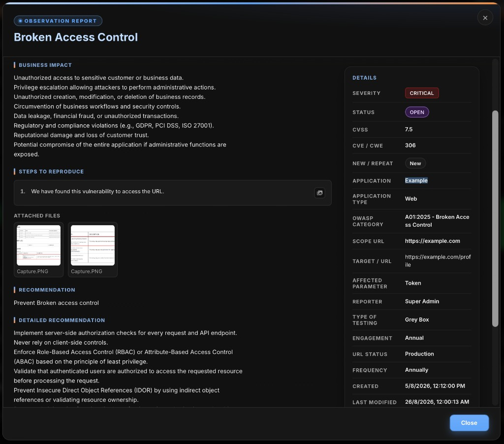
Task: Open the image gallery icon in step 1
Action: click(320, 193)
